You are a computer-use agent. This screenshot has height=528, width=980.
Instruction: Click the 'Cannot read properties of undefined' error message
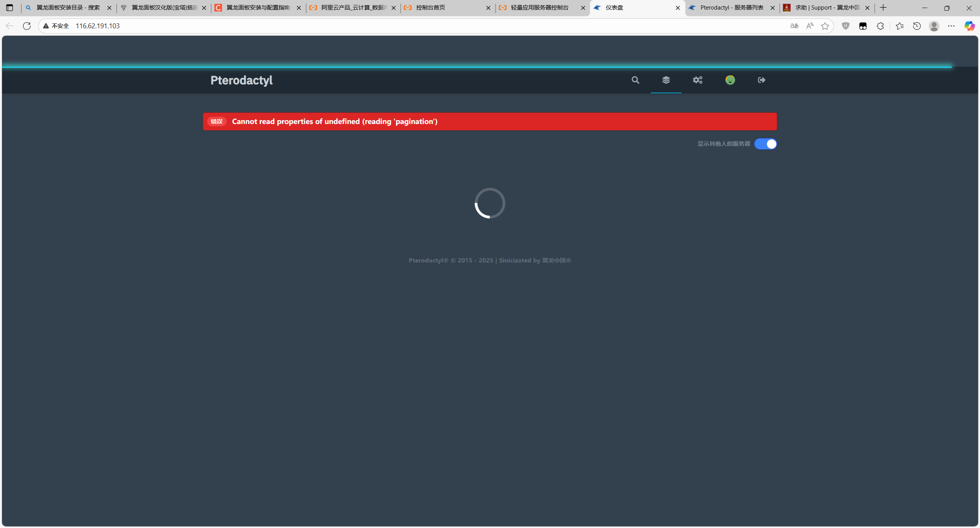pyautogui.click(x=335, y=122)
